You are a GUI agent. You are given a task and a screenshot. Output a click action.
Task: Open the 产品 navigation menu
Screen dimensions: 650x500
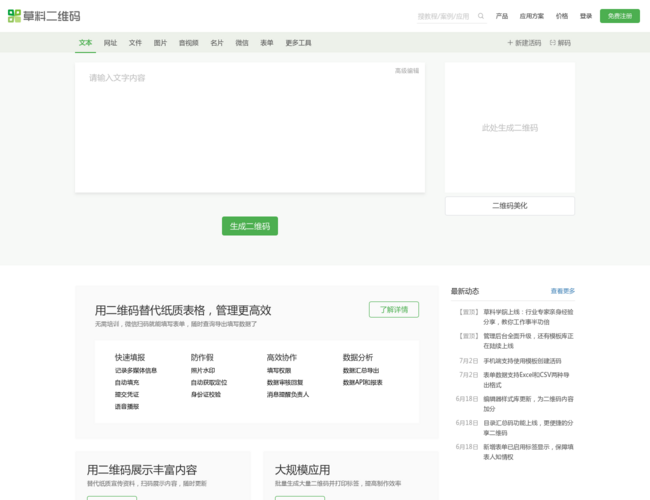pos(502,16)
